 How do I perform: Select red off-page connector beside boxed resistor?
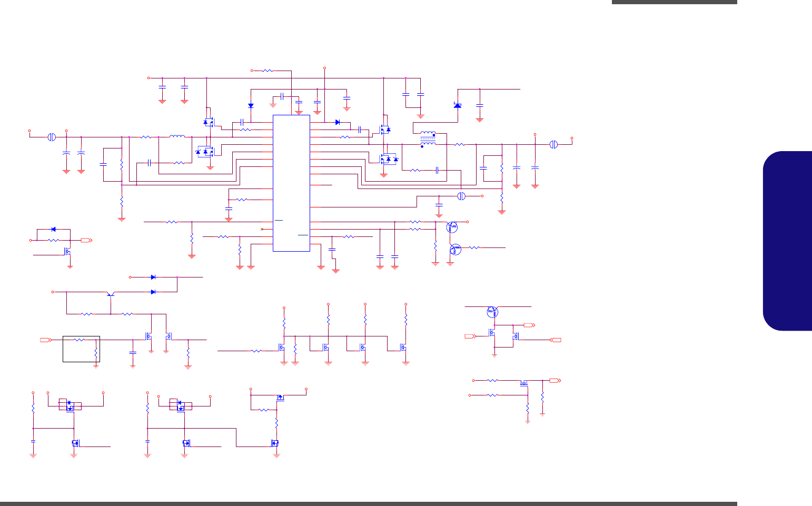(45, 340)
